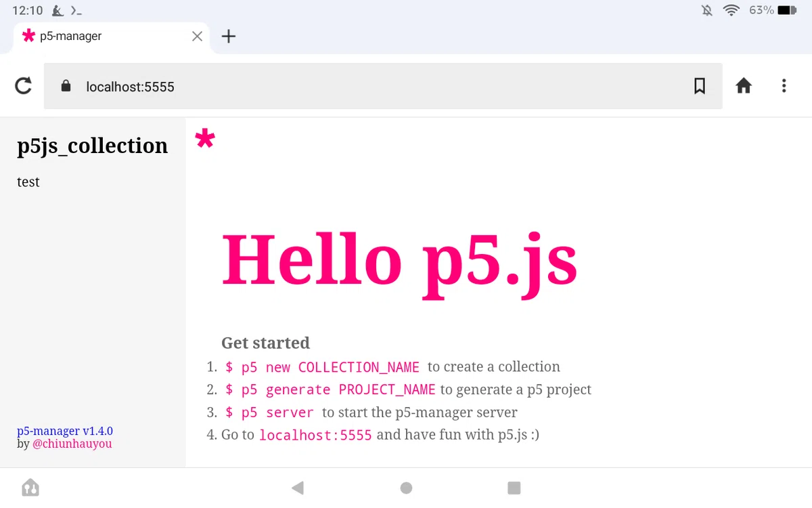Open a new tab with the plus icon

[229, 37]
